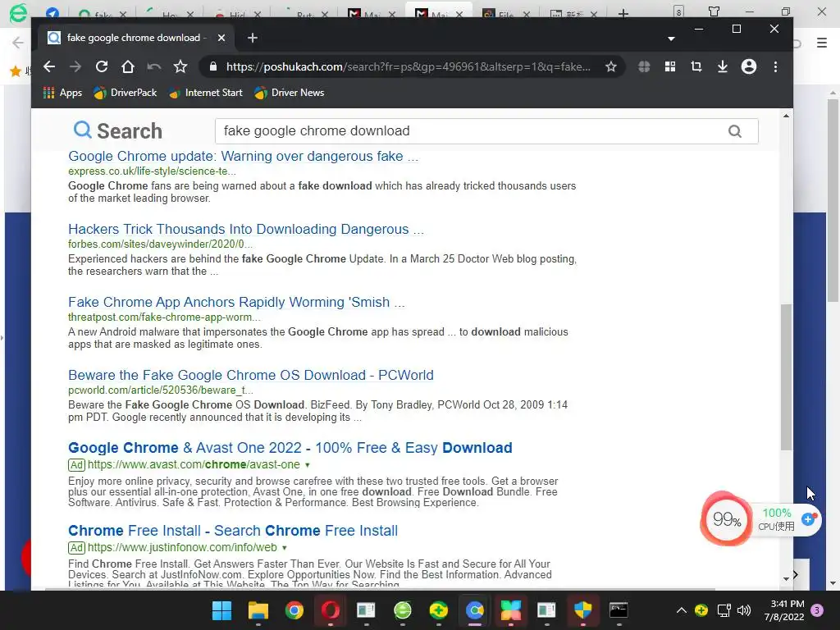
Task: Expand the tab search dropdown arrow
Action: coord(671,39)
